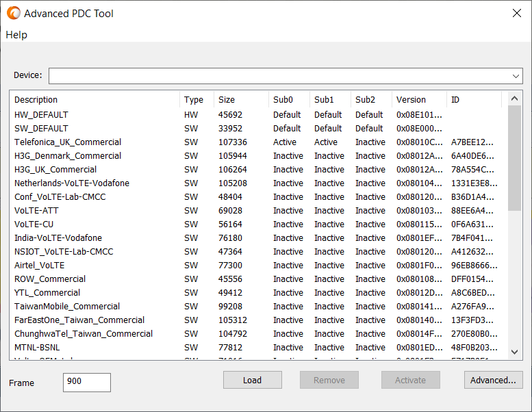Open the Advanced... options button
532x412 pixels.
pos(493,380)
